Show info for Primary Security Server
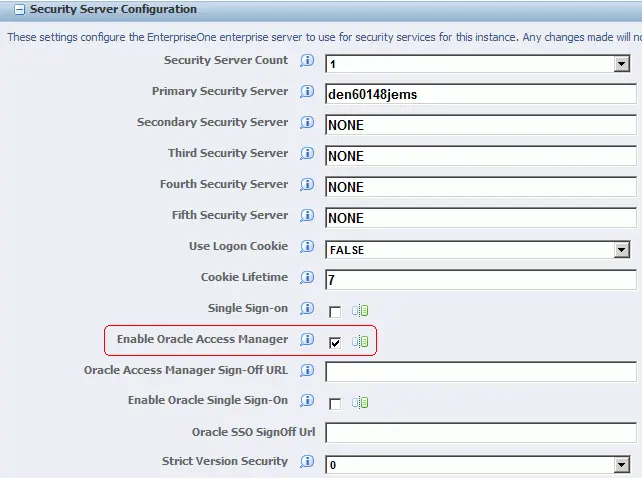This screenshot has height=478, width=642. click(307, 91)
